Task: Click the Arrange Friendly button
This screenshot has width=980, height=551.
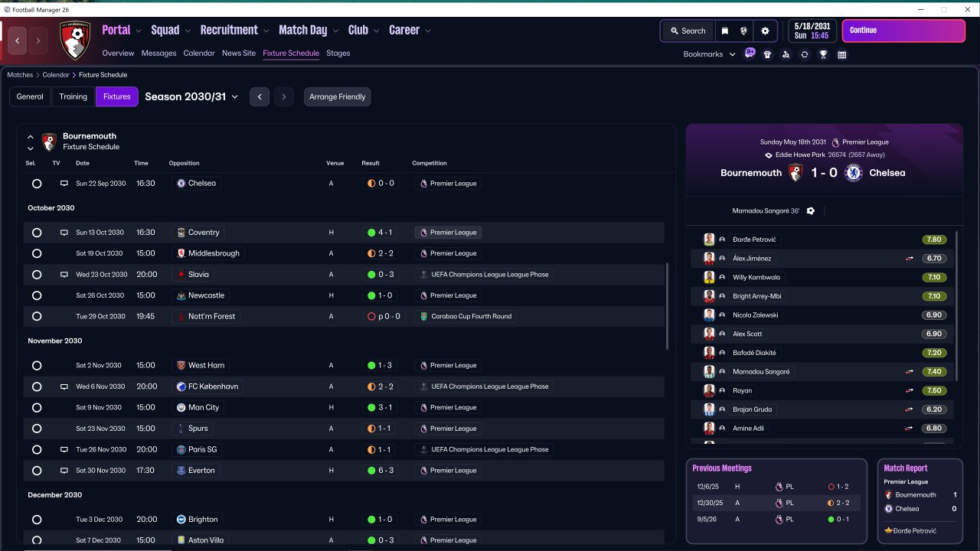Action: (338, 97)
